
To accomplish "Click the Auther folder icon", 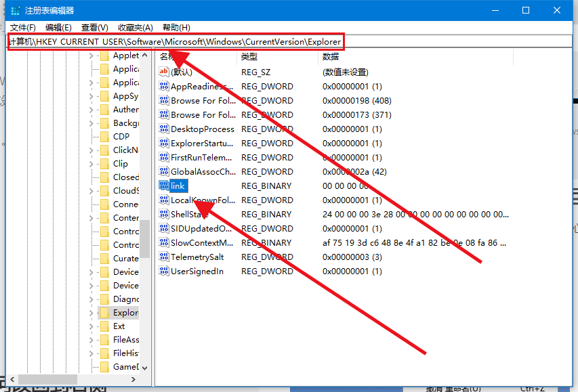I will pyautogui.click(x=104, y=110).
